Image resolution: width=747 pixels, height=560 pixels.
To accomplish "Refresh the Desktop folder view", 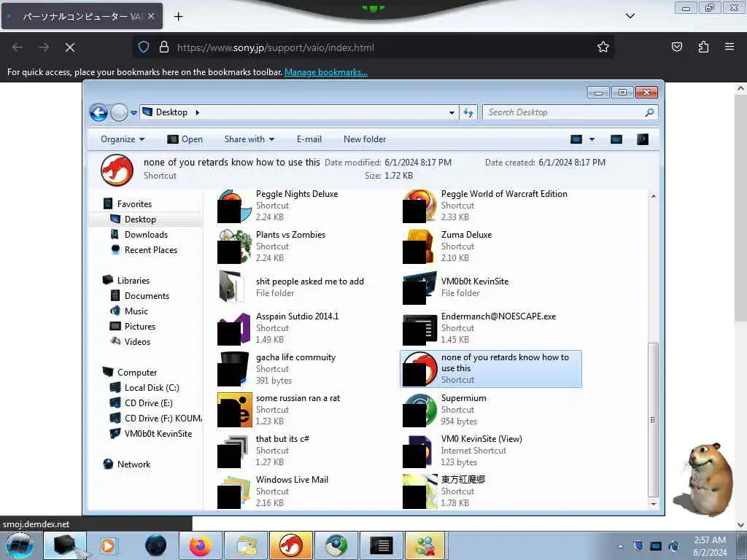I will pos(468,113).
